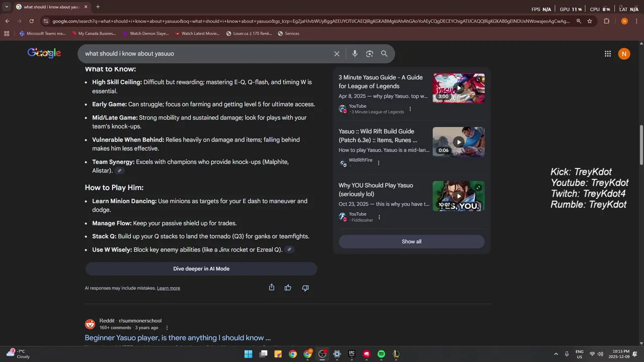Share the AI overview response
This screenshot has height=362, width=644.
pos(272,288)
